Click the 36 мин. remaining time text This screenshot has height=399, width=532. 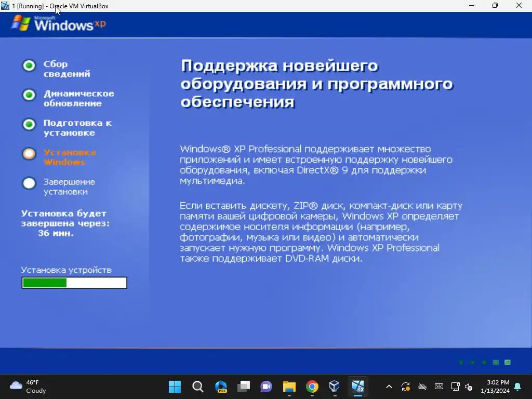pos(56,233)
